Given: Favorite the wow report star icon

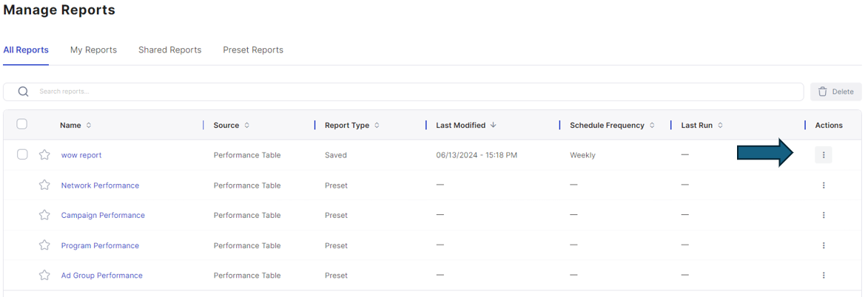Looking at the screenshot, I should [x=44, y=155].
